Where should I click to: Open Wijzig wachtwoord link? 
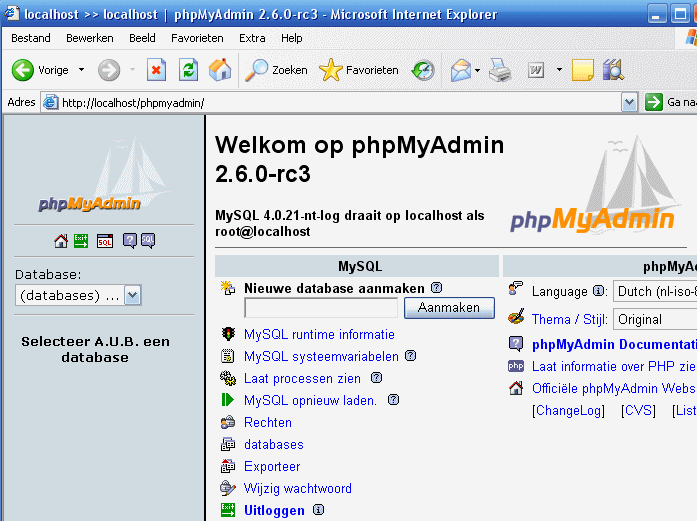298,489
